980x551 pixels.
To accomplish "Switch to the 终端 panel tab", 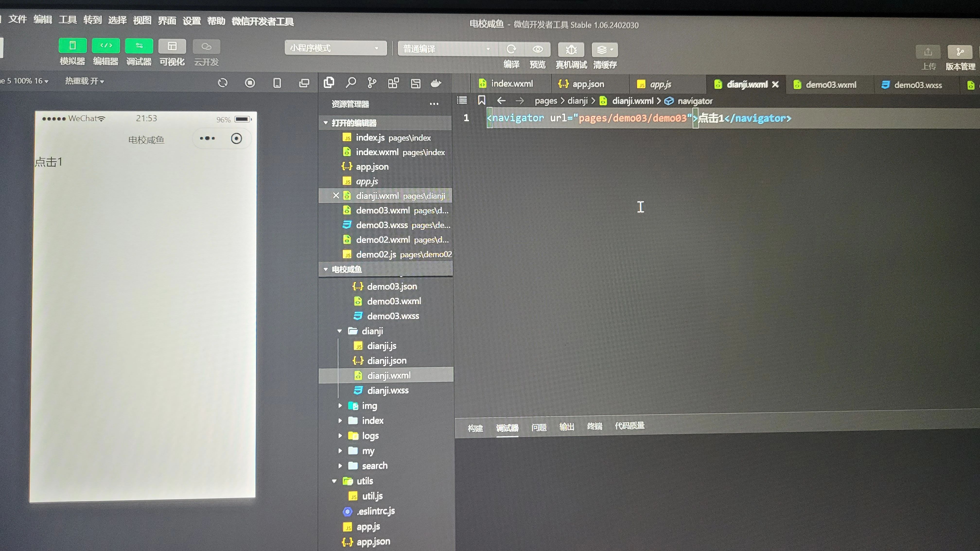I will [x=595, y=426].
